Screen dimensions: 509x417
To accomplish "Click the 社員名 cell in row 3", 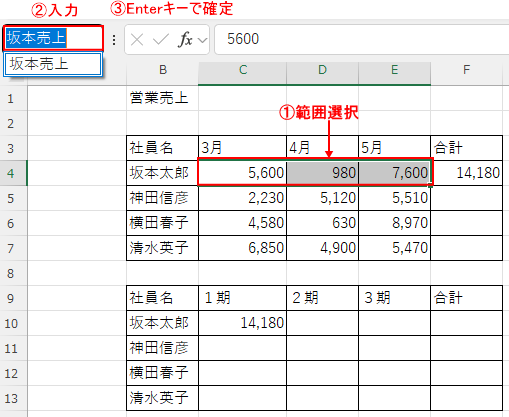I will (163, 148).
